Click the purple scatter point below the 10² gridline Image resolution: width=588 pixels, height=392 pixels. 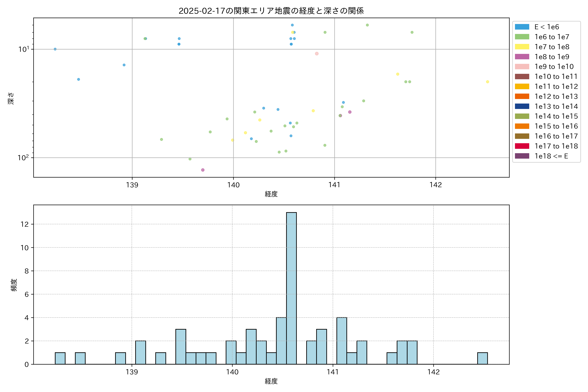(203, 170)
